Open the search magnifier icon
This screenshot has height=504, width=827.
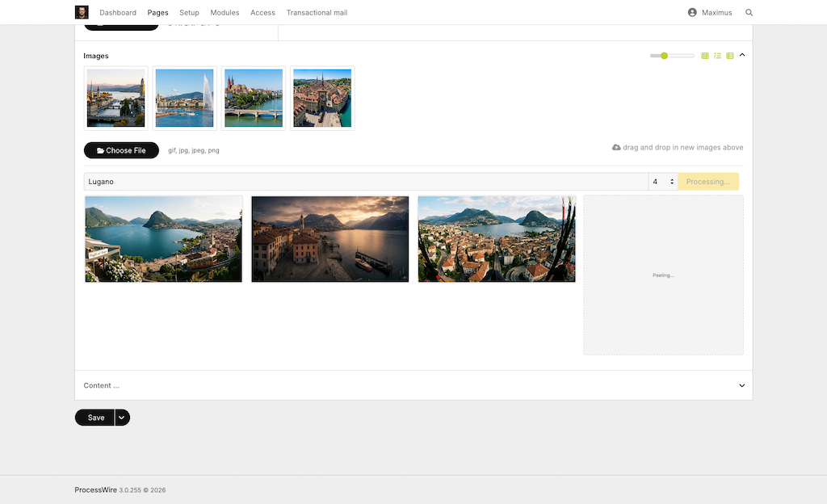749,13
